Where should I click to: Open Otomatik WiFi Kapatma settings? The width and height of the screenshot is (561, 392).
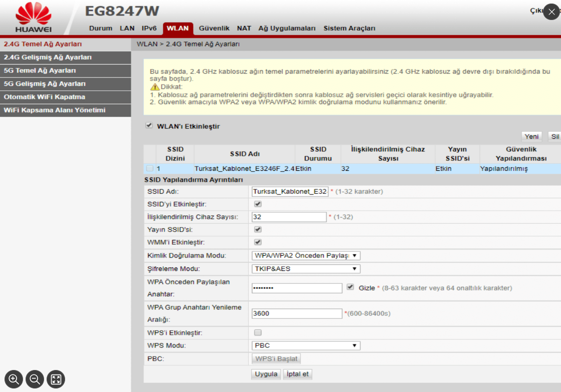66,97
